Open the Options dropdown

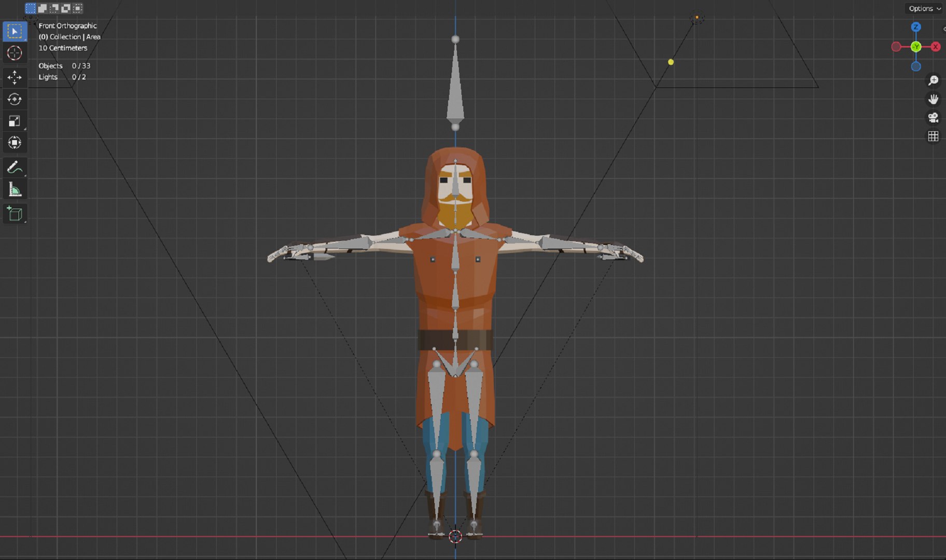pos(925,8)
